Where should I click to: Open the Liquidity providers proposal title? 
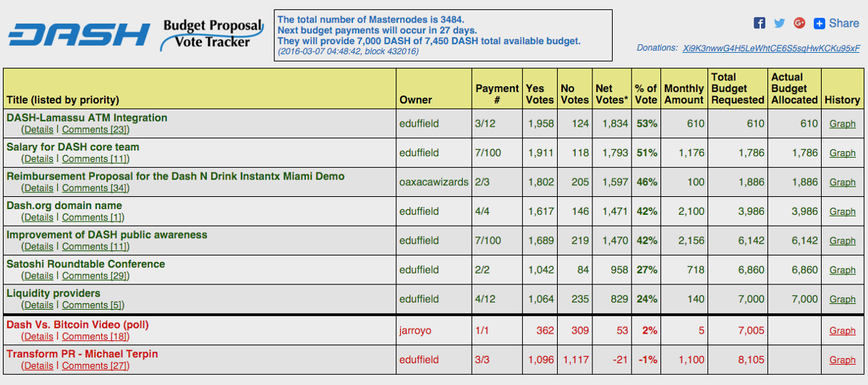[54, 293]
